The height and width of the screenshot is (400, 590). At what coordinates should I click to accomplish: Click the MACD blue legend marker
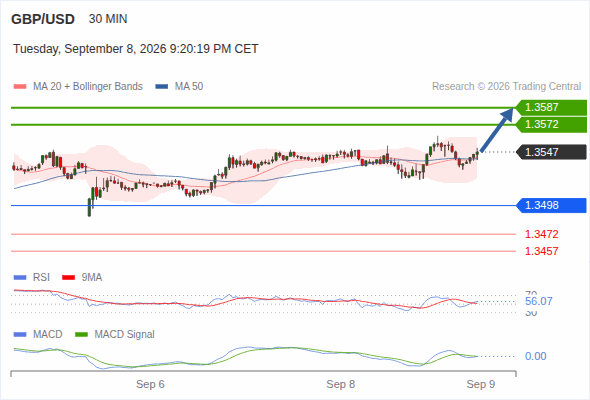20,335
